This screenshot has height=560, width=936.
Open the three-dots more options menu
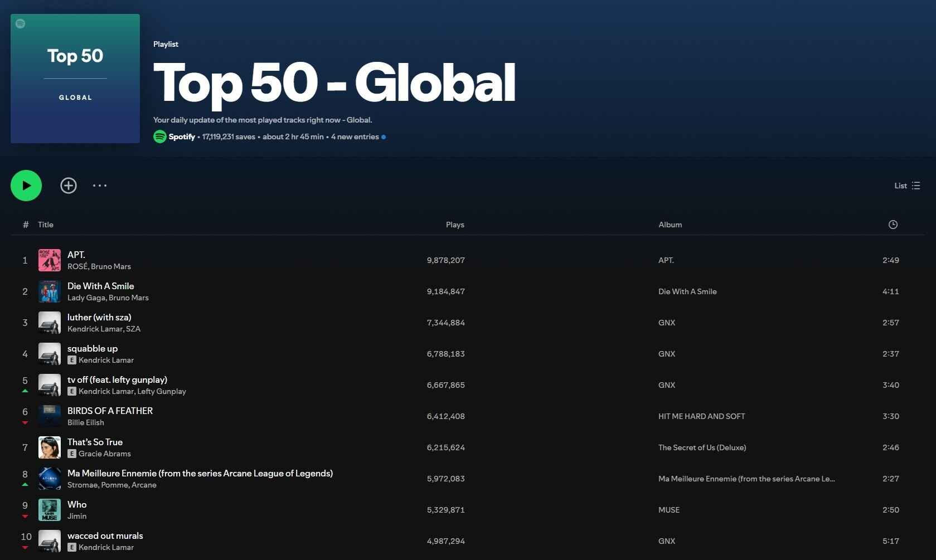coord(100,186)
